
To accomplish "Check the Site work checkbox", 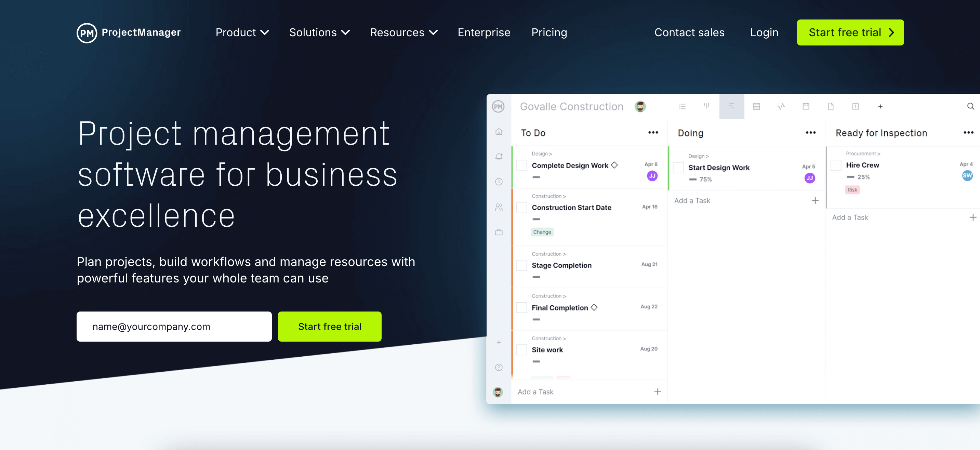I will 521,349.
